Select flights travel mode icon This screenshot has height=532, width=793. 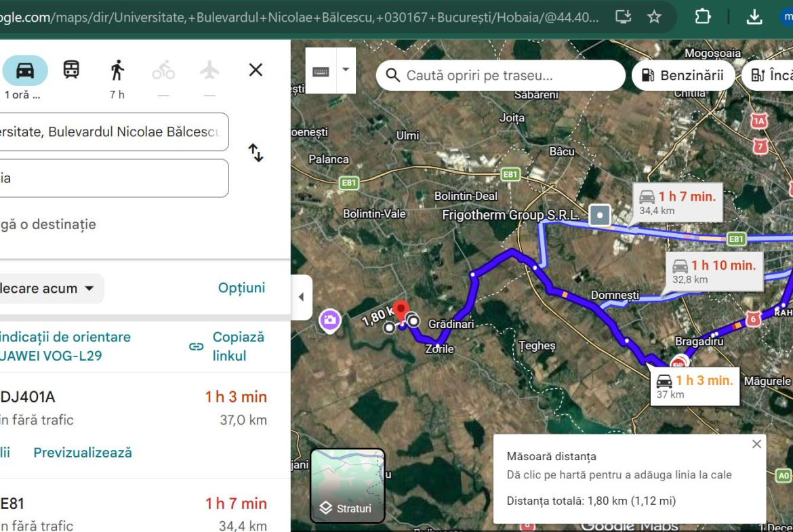tap(209, 70)
